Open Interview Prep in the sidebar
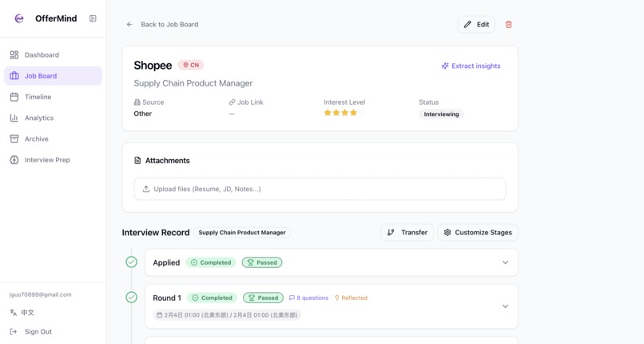This screenshot has height=344, width=644. coord(53,160)
